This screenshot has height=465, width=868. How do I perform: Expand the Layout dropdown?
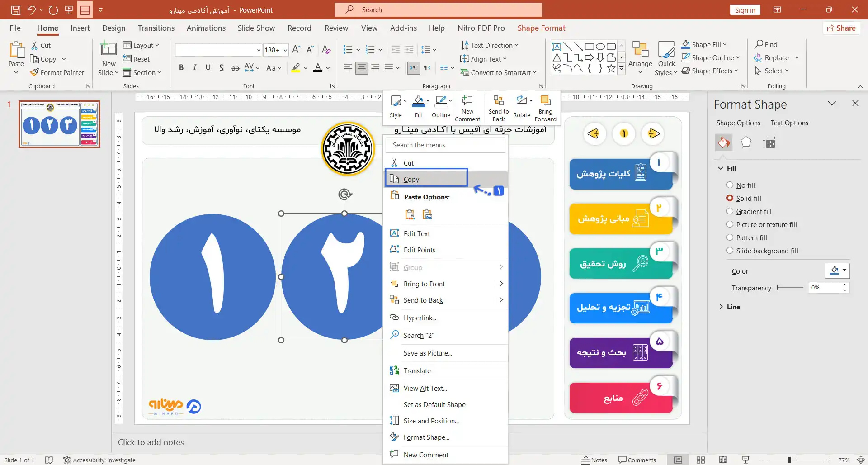click(x=141, y=45)
